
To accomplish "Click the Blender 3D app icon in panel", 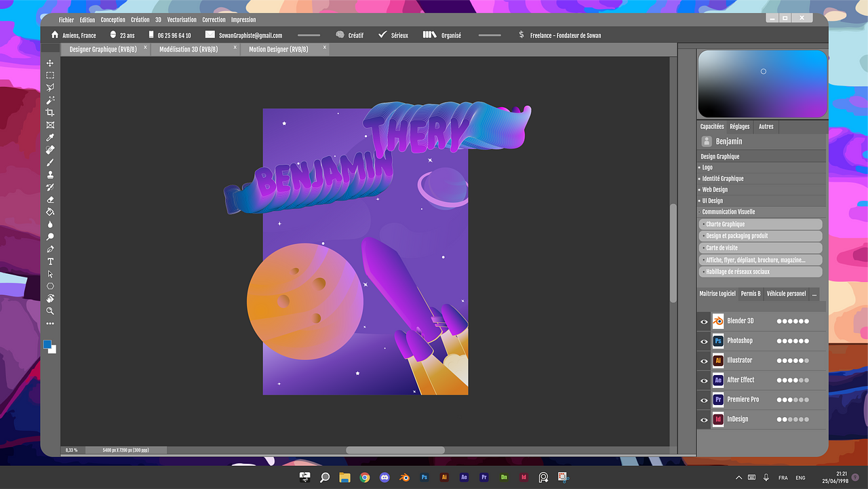I will (718, 321).
